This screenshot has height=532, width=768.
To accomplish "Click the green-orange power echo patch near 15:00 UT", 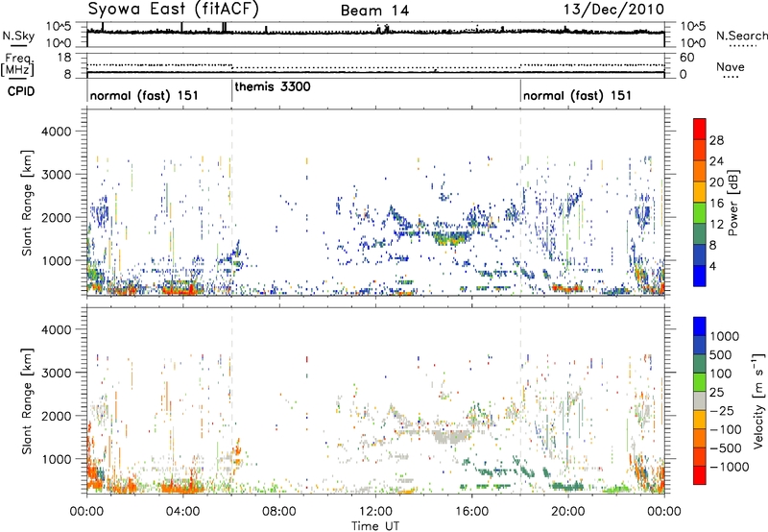I will coord(450,238).
